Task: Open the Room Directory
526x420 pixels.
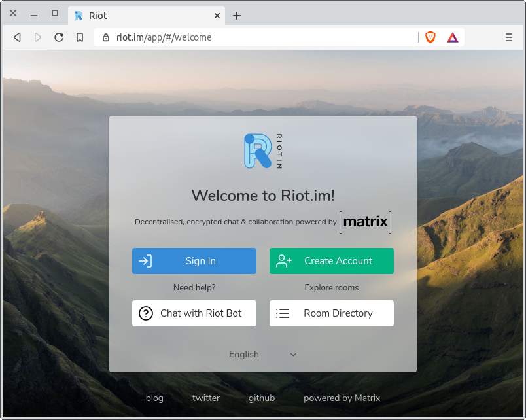Action: tap(332, 313)
